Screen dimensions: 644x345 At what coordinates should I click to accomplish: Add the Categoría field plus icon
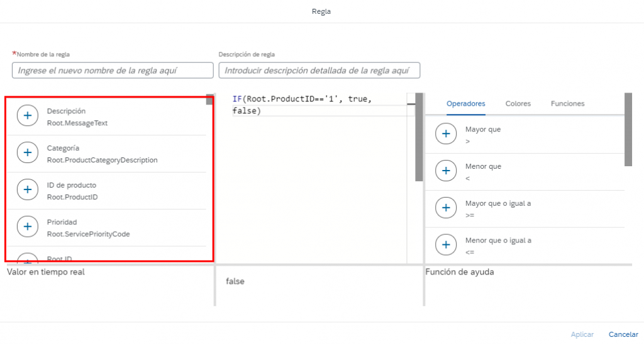coord(28,153)
